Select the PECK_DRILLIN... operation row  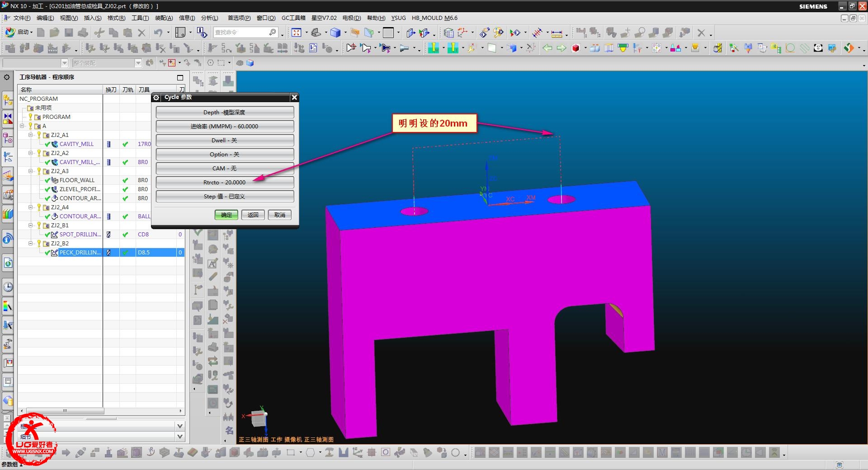pyautogui.click(x=101, y=252)
